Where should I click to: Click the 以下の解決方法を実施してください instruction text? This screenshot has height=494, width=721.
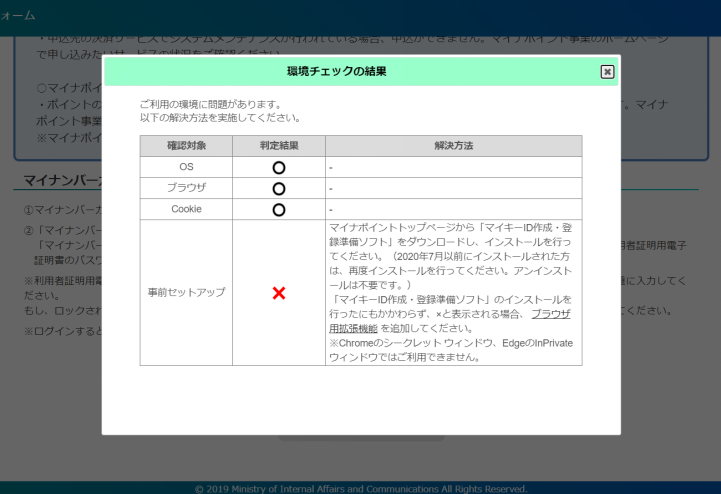[x=220, y=117]
